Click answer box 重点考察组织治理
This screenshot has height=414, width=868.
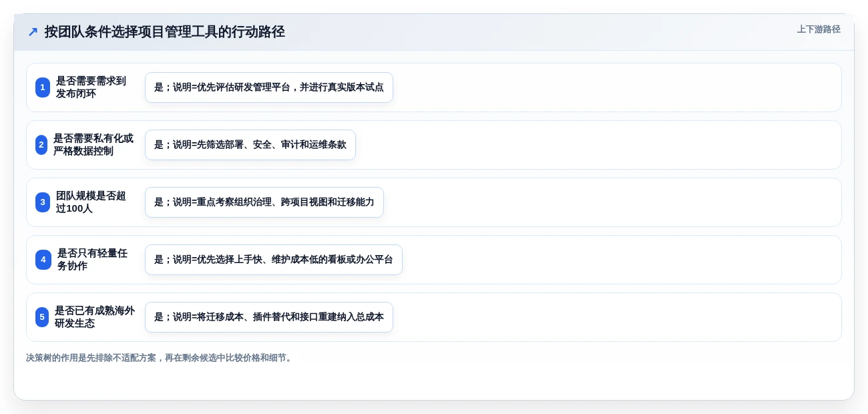[264, 202]
